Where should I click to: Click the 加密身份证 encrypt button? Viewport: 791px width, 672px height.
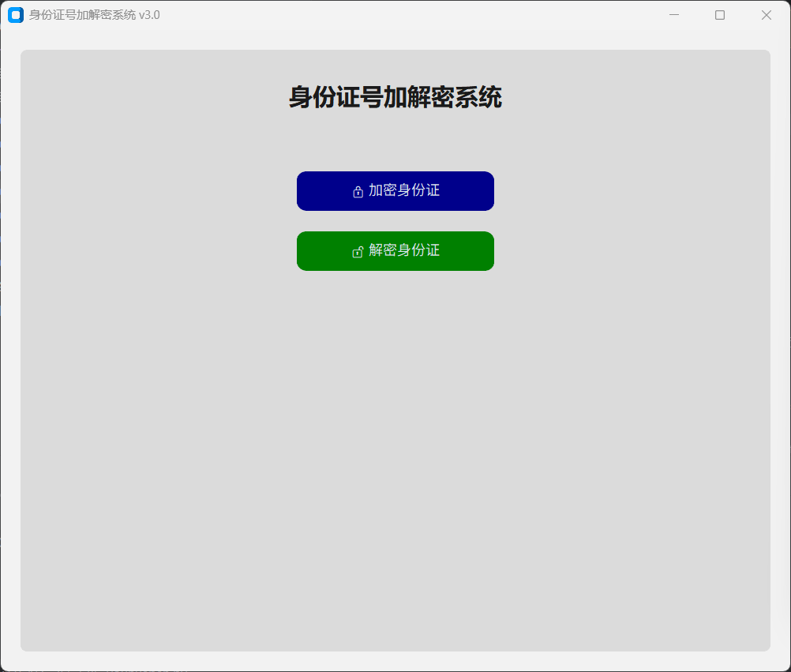click(395, 191)
